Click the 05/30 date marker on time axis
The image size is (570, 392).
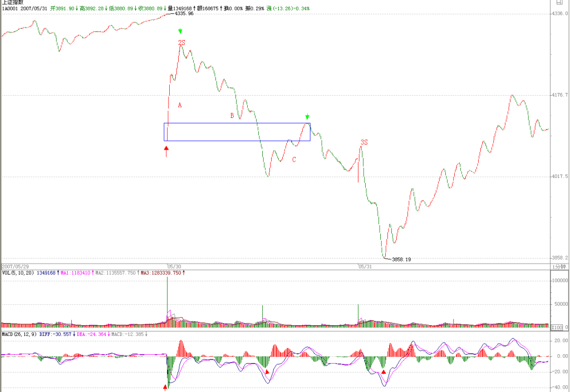(174, 266)
